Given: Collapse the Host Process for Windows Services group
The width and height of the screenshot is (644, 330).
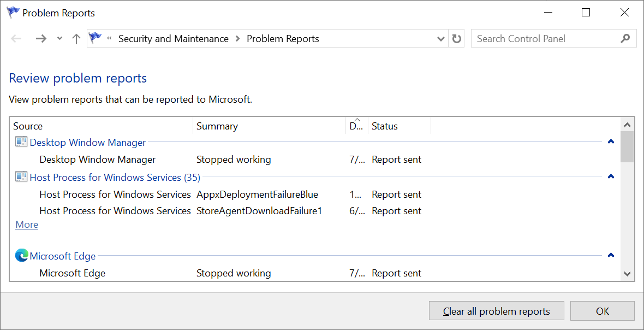Looking at the screenshot, I should tap(611, 176).
